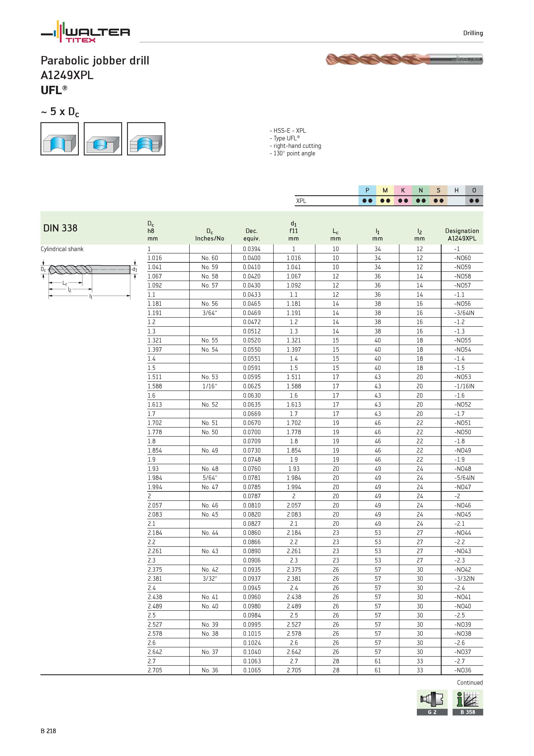Click the stacked-plate drilling application icon
Viewport: 534px width, 756px height.
(146, 139)
